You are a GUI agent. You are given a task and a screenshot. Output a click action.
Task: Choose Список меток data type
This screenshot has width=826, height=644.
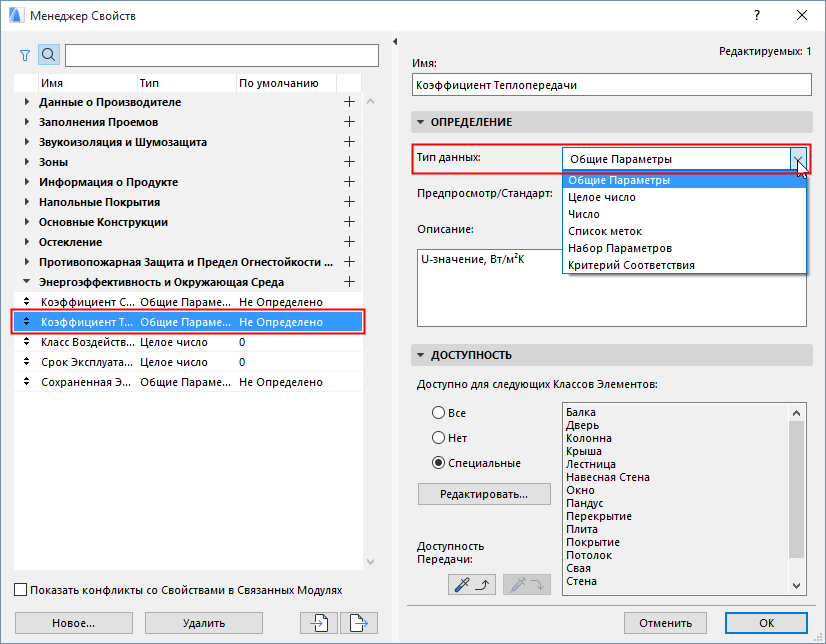[684, 231]
